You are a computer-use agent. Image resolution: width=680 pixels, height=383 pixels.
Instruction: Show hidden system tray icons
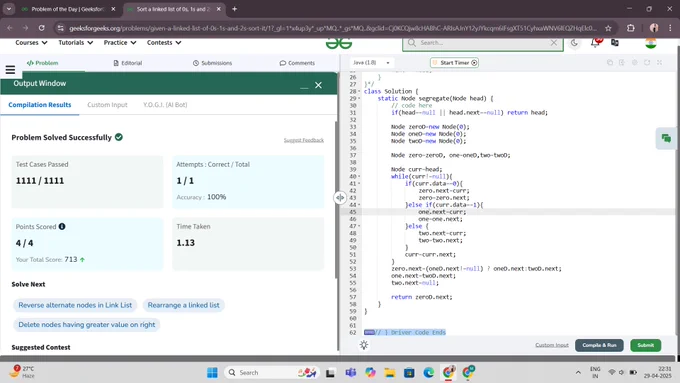(578, 373)
